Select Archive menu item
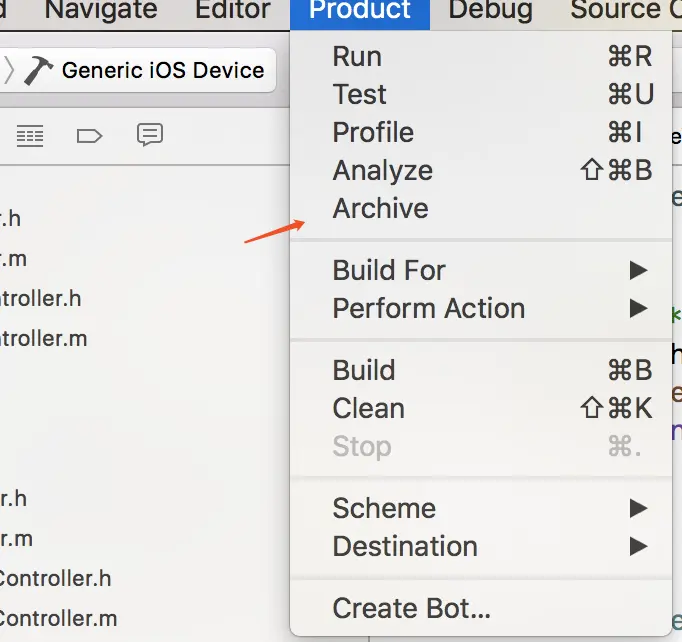The width and height of the screenshot is (682, 642). pos(481,208)
